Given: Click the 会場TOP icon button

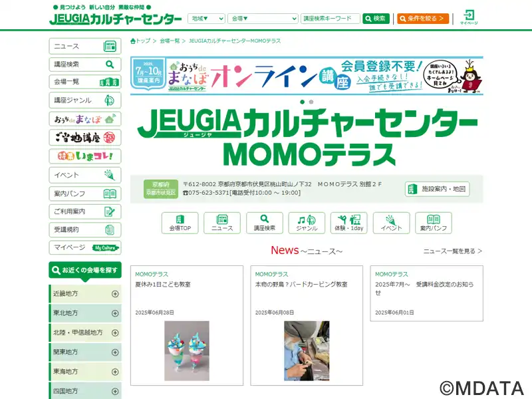Looking at the screenshot, I should tap(180, 223).
